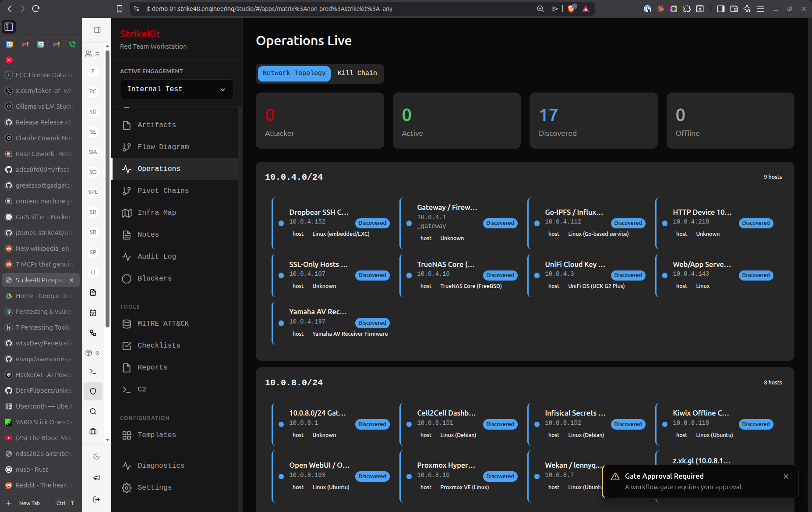Open the Proxmox Hypervisor host card
812x512 pixels.
click(459, 476)
